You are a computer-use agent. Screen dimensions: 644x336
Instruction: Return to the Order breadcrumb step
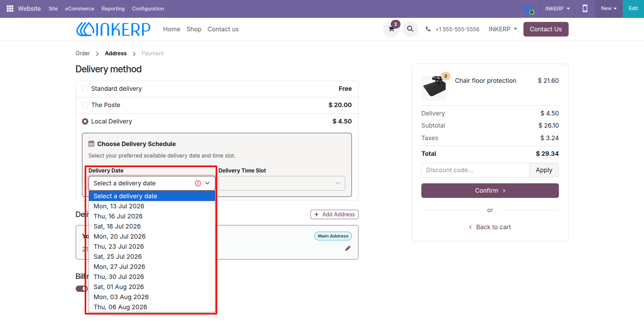[x=83, y=53]
